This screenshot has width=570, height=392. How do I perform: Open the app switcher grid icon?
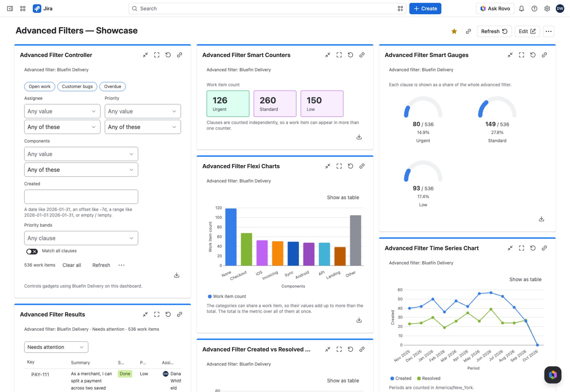click(23, 9)
